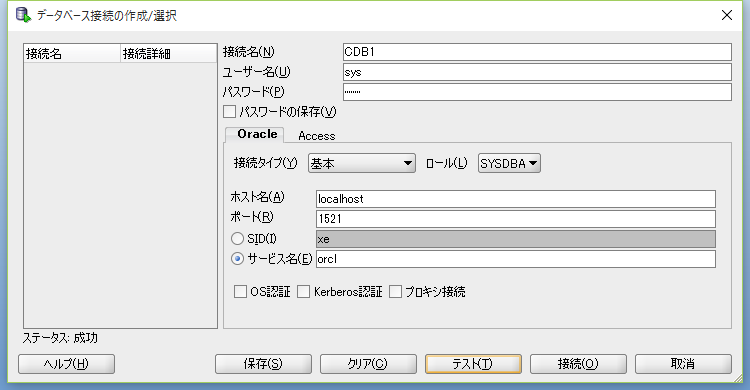This screenshot has height=390, width=750.
Task: Tick the Kerberos認証 checkbox
Action: [x=303, y=291]
